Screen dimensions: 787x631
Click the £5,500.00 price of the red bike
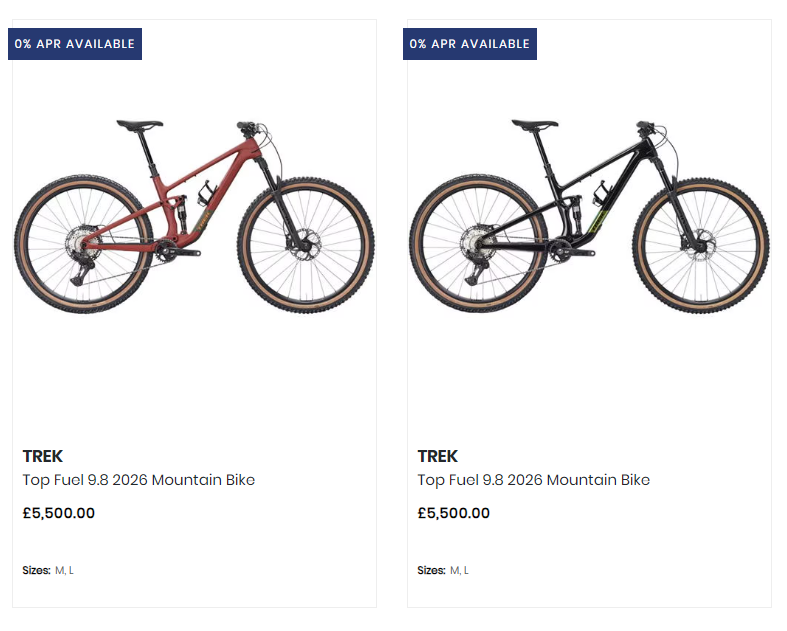[x=59, y=514]
